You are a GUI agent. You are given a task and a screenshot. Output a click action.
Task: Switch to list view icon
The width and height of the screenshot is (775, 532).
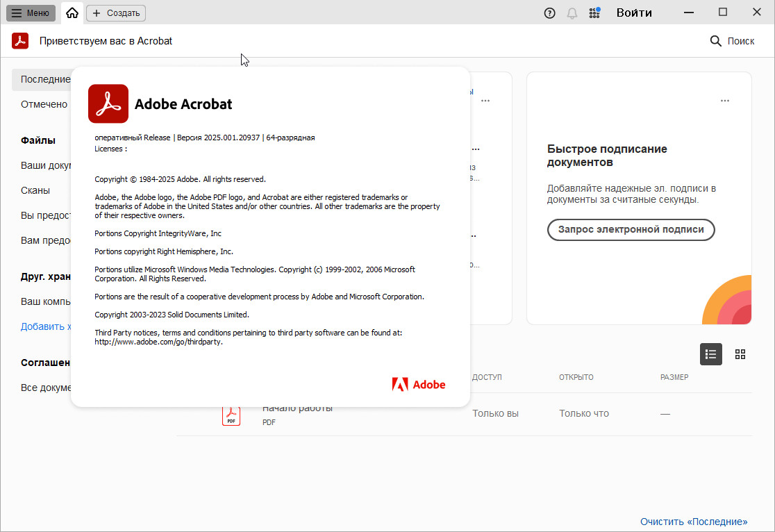[711, 354]
